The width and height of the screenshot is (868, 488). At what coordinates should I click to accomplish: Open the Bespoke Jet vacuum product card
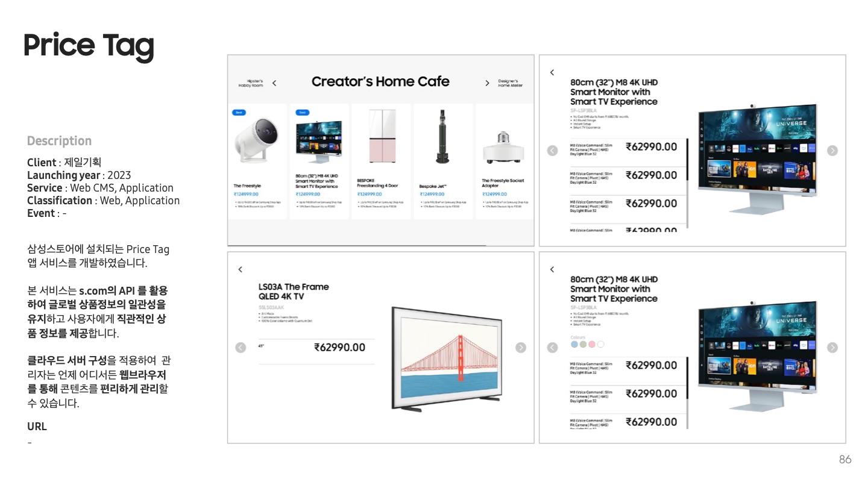(x=443, y=161)
